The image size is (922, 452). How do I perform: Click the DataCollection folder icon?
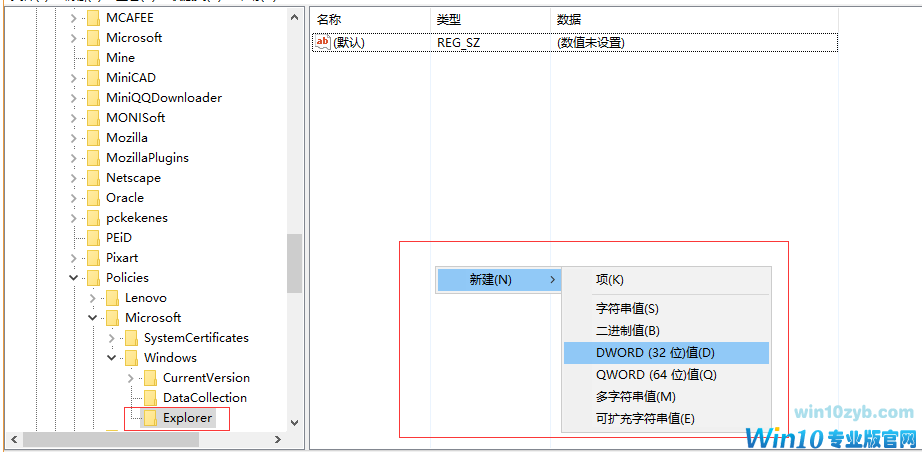(150, 398)
